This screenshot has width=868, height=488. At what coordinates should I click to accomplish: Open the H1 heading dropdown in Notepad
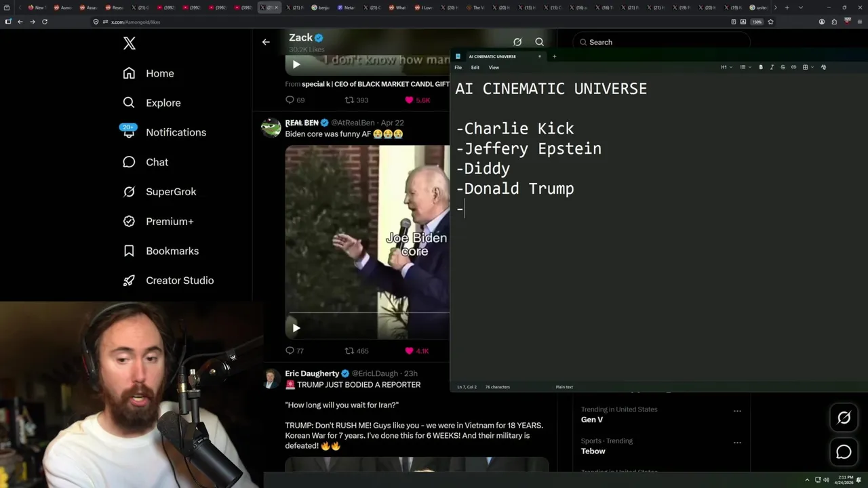click(726, 67)
